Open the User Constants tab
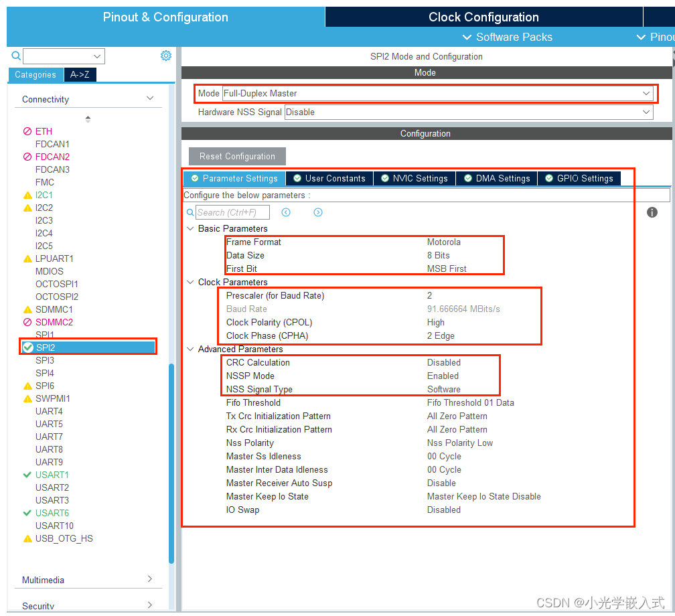675x616 pixels. pyautogui.click(x=329, y=178)
